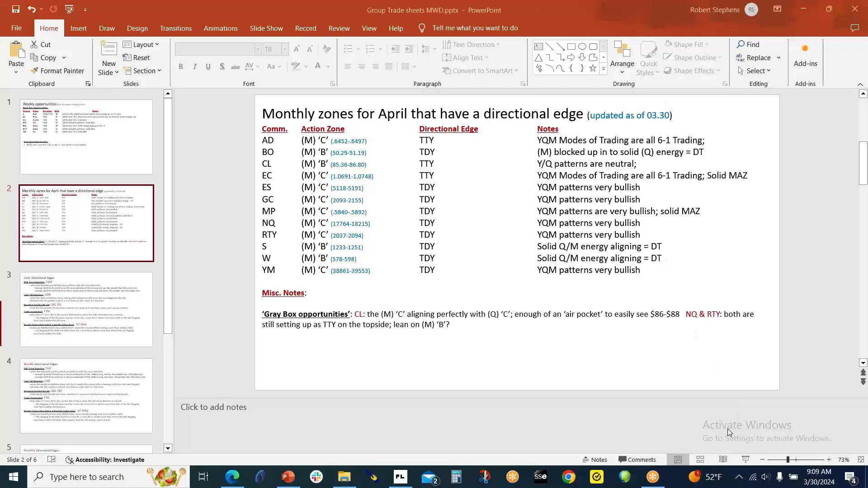Image resolution: width=868 pixels, height=488 pixels.
Task: Toggle Align Left paragraph alignment
Action: click(x=348, y=67)
